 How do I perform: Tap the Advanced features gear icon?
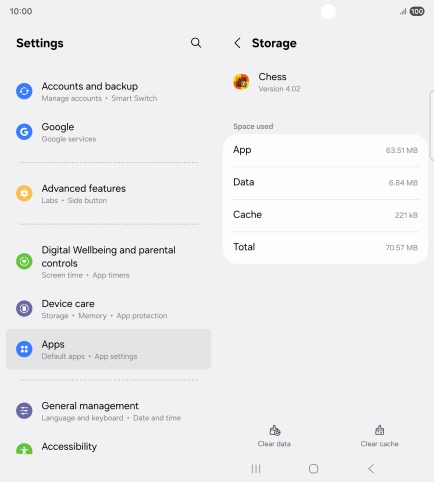pyautogui.click(x=24, y=193)
